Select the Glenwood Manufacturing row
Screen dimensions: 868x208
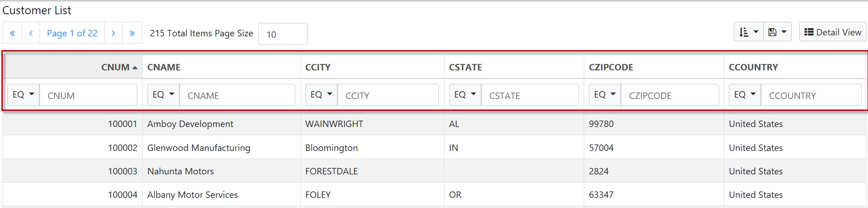click(x=434, y=148)
